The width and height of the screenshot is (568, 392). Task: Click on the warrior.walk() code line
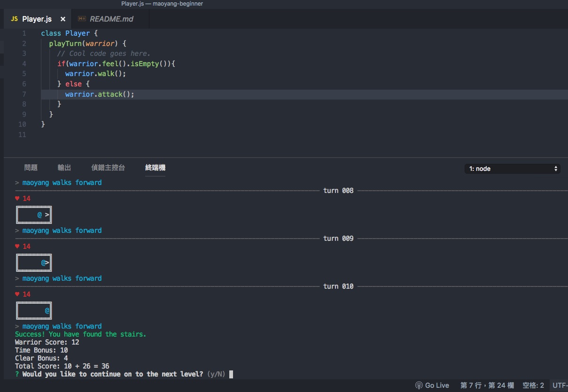coord(95,74)
